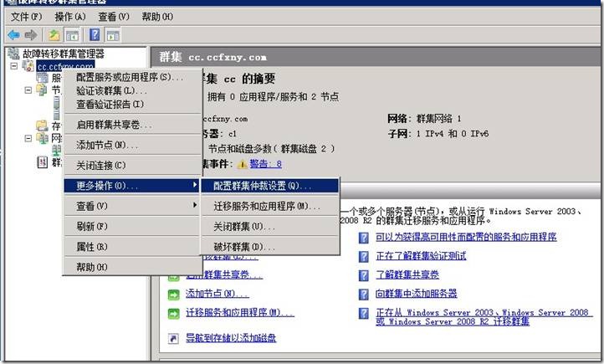Click the 群集事件 tree node icon
Screen dimensions: 604x364
point(42,162)
